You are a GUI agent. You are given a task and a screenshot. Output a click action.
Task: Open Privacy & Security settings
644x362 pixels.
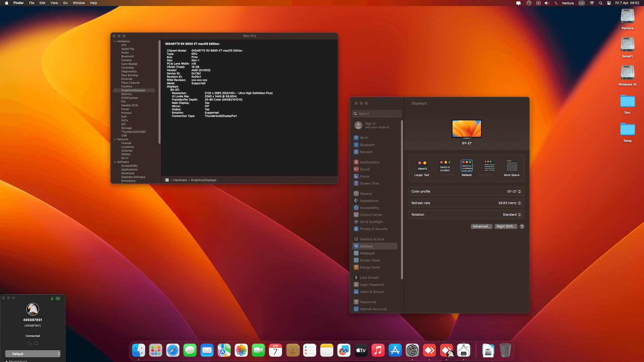click(375, 229)
